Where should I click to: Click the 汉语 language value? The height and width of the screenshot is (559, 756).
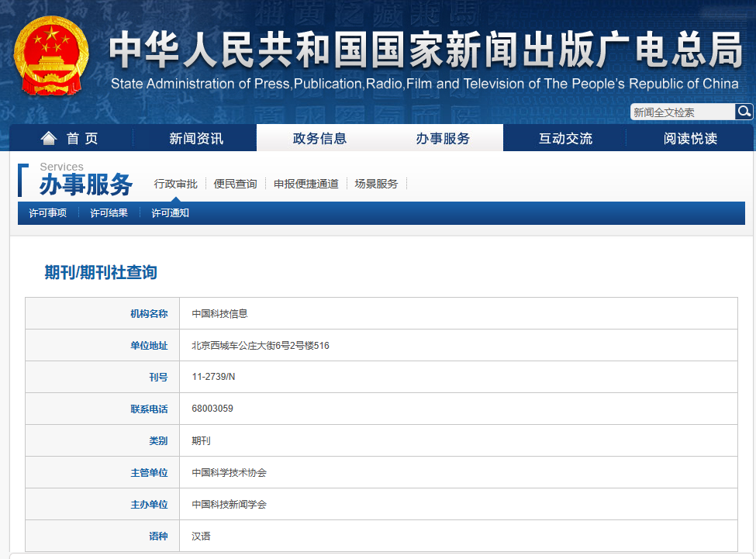click(201, 537)
